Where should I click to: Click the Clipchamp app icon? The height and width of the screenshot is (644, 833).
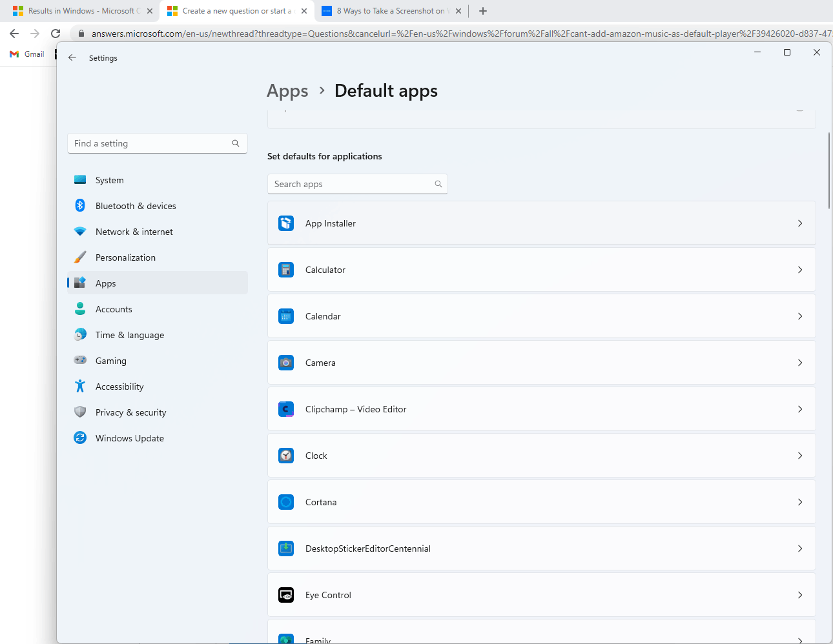coord(286,409)
